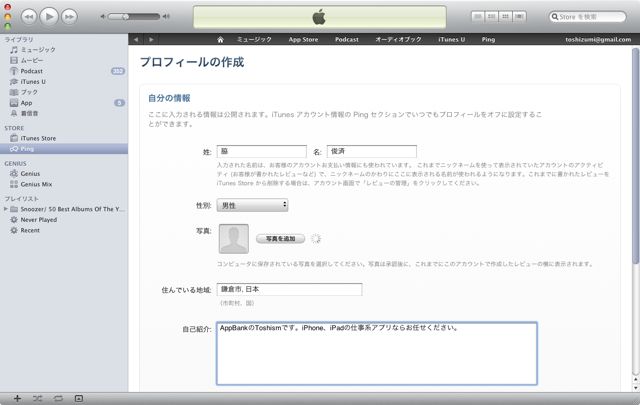Switch to album list view icon
640x405 pixels.
(491, 16)
